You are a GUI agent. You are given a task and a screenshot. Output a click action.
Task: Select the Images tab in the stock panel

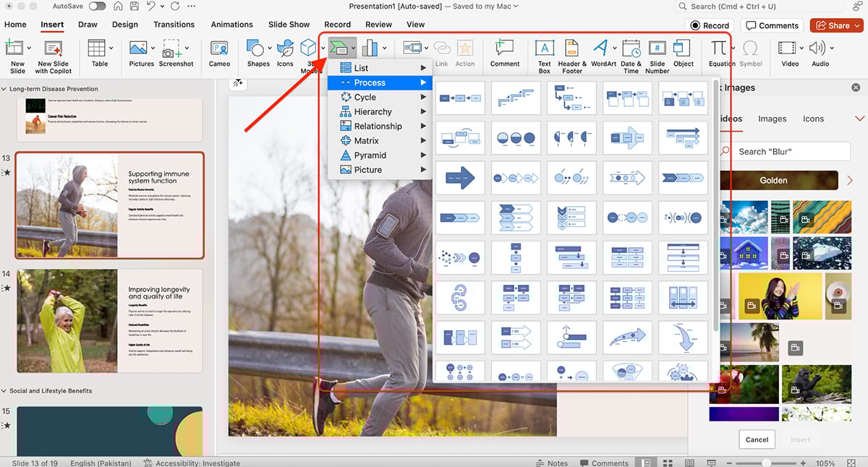[772, 119]
